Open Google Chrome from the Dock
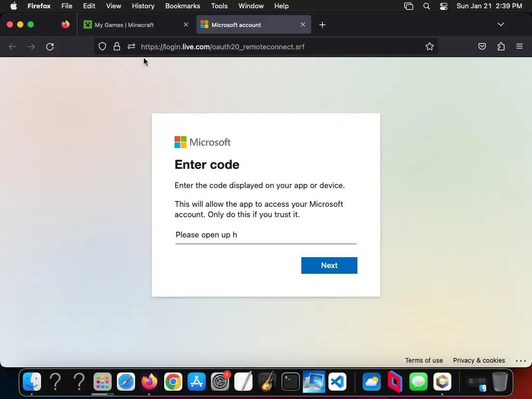 click(173, 382)
